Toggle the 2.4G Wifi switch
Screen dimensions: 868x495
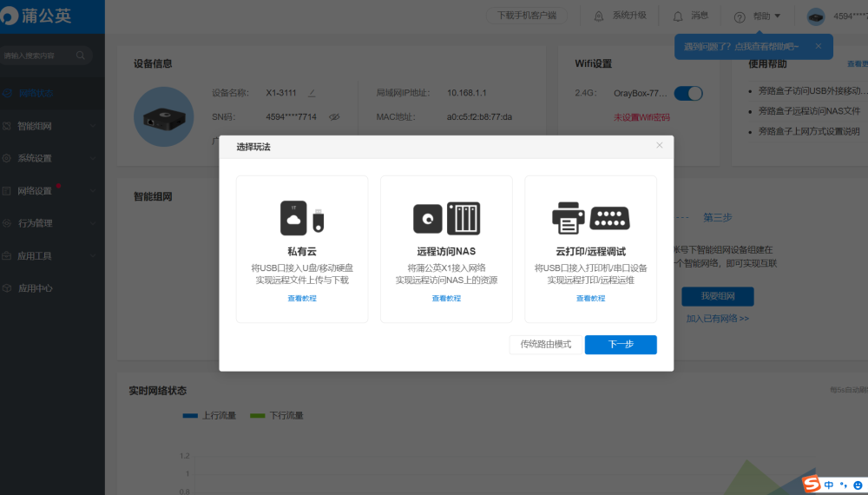click(688, 93)
